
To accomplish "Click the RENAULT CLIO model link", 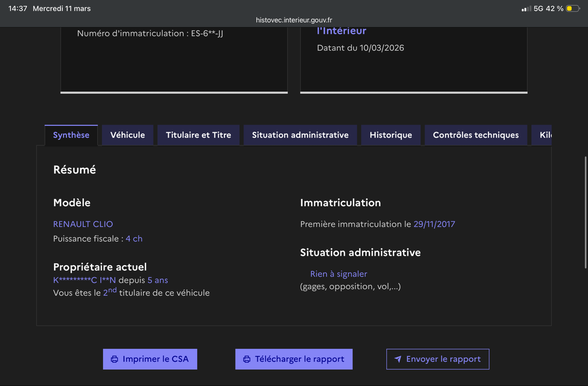I will pyautogui.click(x=83, y=224).
